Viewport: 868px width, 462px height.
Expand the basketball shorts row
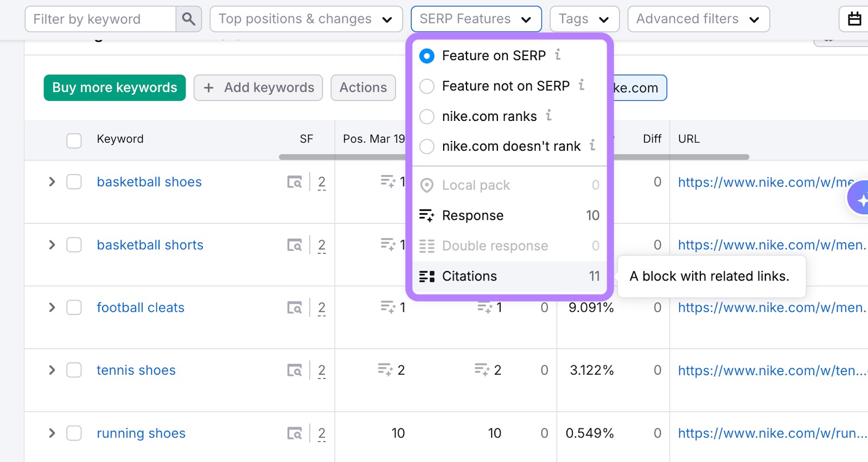click(x=52, y=245)
